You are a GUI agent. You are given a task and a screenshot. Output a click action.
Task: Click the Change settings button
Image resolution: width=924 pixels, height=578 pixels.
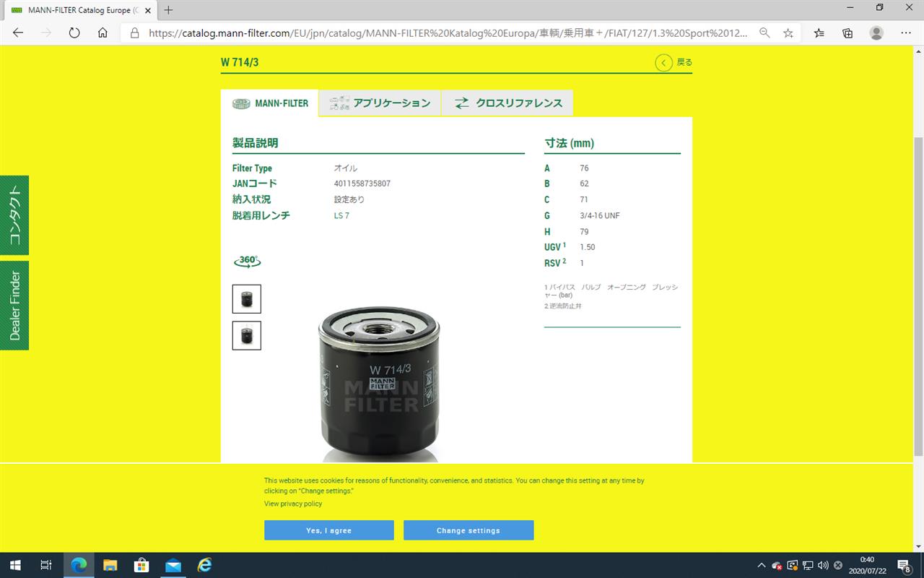[x=468, y=530]
